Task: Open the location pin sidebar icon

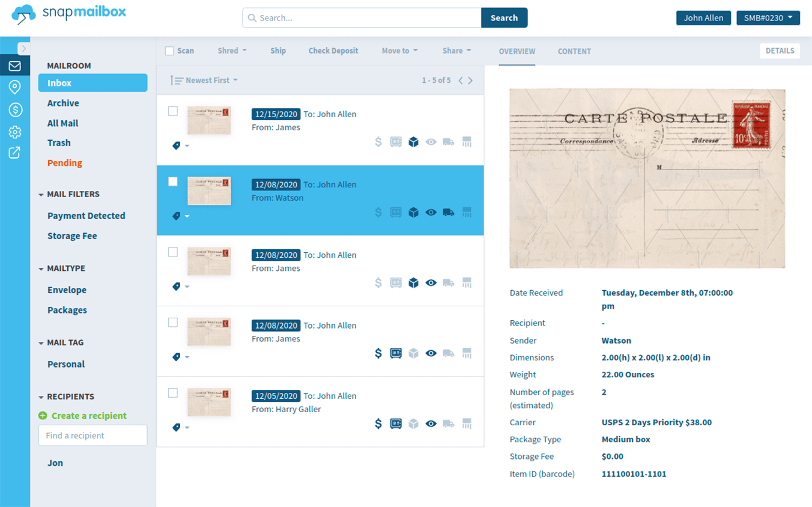Action: 15,88
